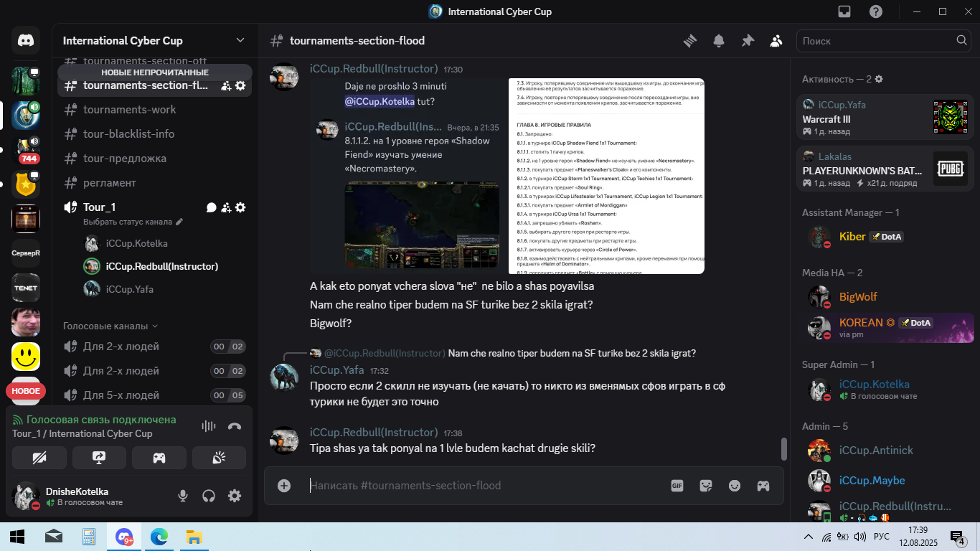
Task: Toggle the member list icon
Action: (x=776, y=41)
